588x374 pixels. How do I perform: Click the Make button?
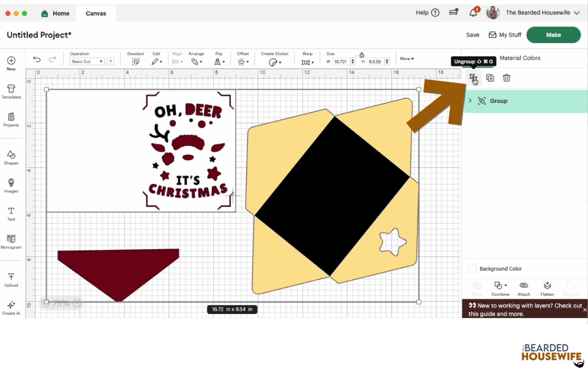[x=553, y=35]
